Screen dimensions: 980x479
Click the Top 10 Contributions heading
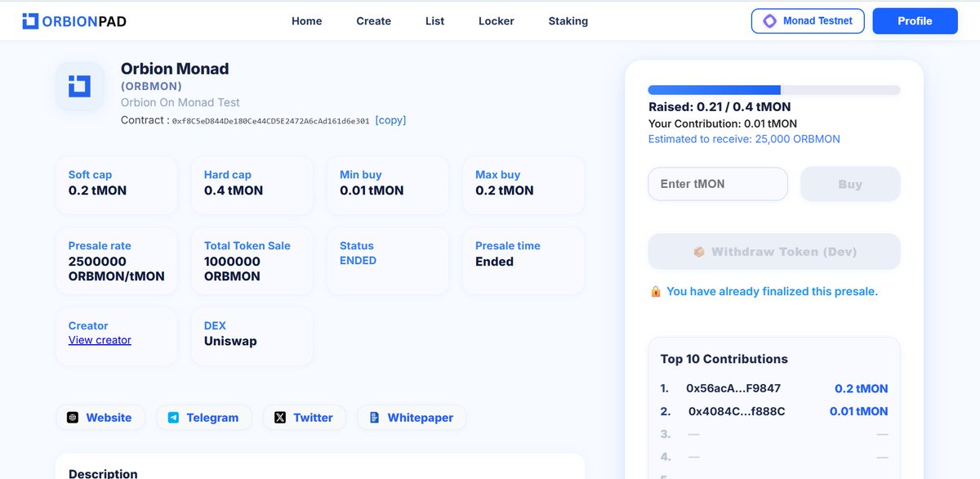pos(724,359)
